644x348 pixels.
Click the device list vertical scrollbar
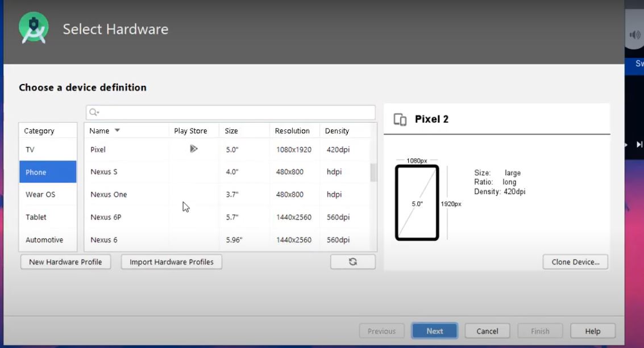click(x=373, y=173)
